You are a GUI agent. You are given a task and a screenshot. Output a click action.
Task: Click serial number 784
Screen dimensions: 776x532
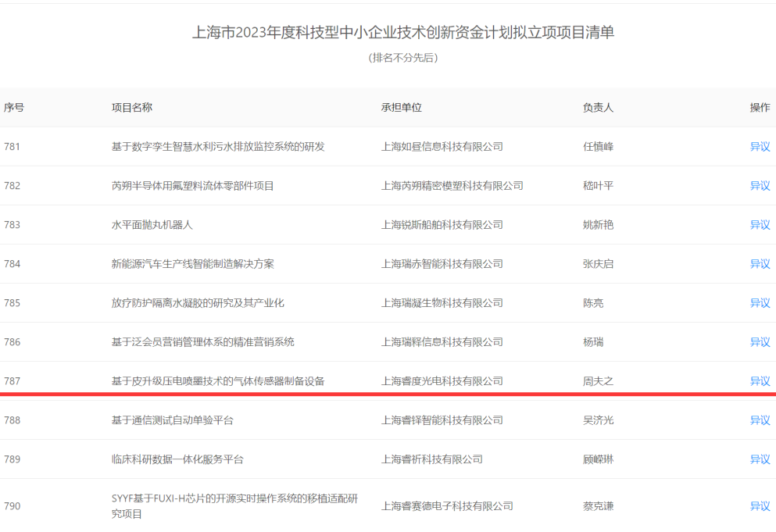(12, 264)
